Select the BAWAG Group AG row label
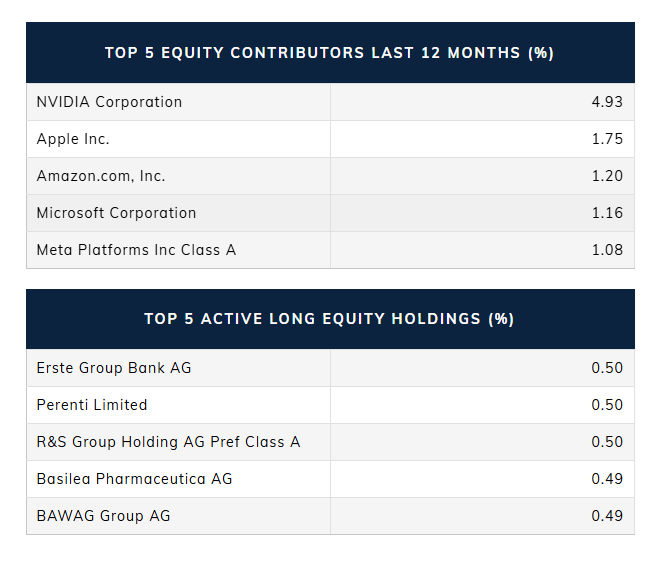Viewport: 660px width, 561px height. coord(103,516)
